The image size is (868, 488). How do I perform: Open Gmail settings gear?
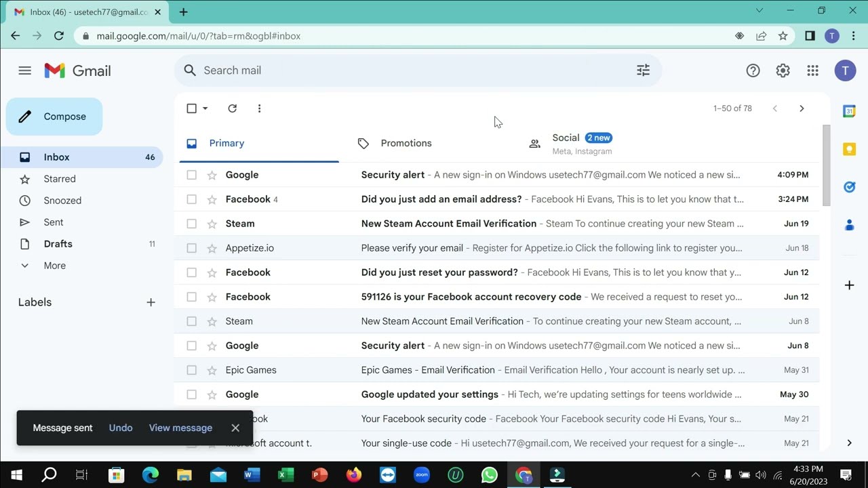click(x=783, y=70)
